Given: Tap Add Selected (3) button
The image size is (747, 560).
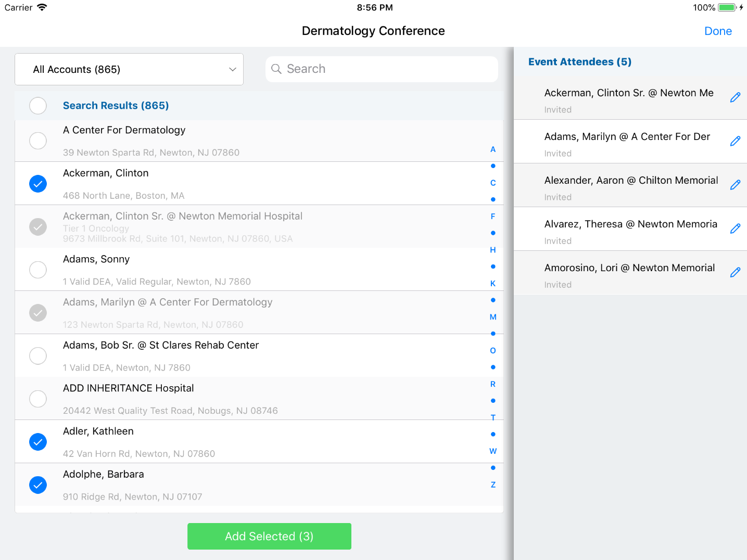Looking at the screenshot, I should [x=269, y=536].
